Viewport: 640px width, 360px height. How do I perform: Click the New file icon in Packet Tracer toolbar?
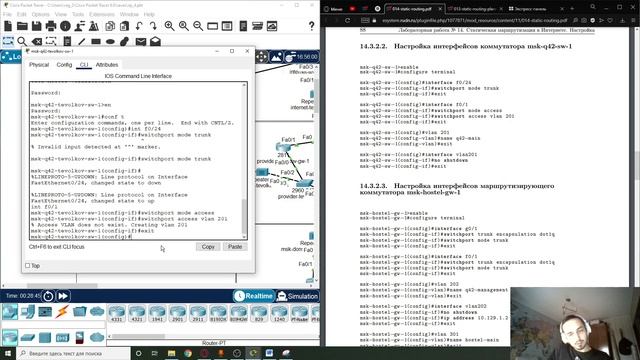click(8, 26)
